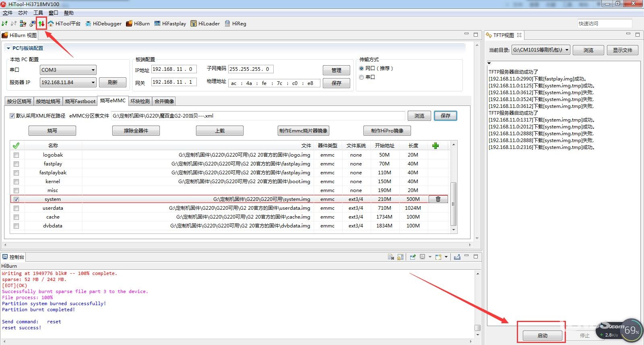The width and height of the screenshot is (644, 345).
Task: Launch the HiLoader tool
Action: click(205, 23)
